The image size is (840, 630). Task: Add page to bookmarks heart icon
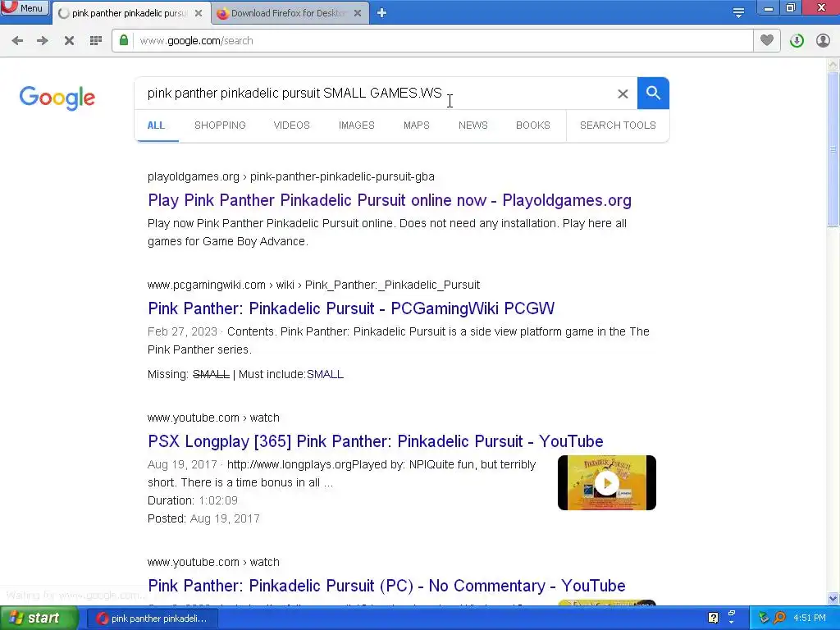point(767,40)
